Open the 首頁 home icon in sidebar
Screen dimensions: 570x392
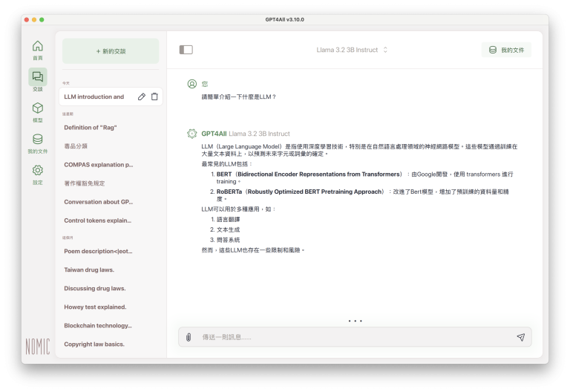coord(37,46)
